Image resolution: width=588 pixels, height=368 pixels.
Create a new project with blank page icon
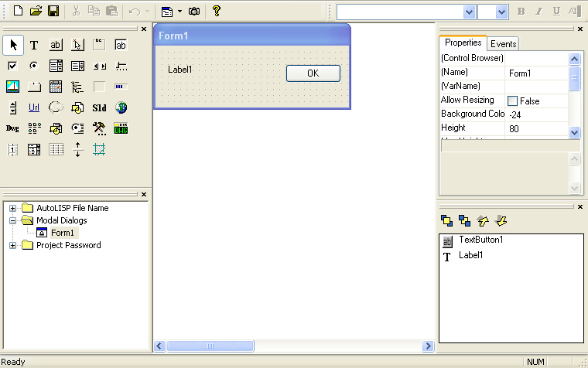[18, 11]
